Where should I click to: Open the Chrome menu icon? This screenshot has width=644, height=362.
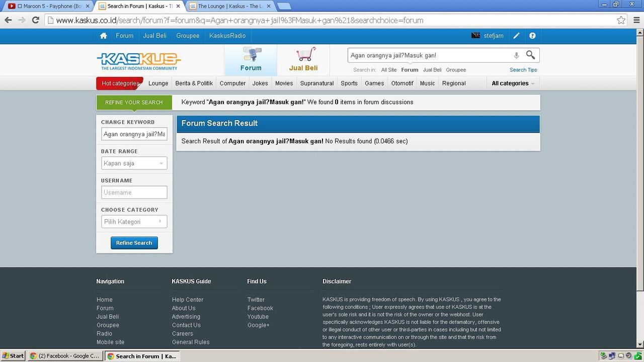tap(635, 20)
